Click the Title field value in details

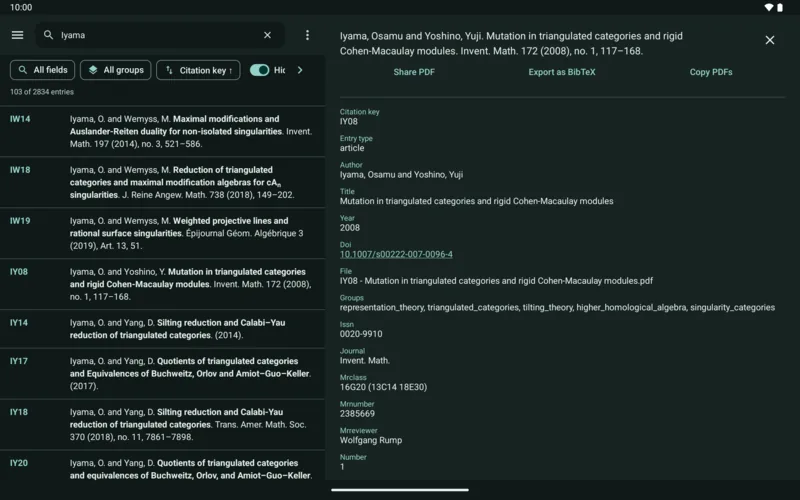(x=477, y=201)
